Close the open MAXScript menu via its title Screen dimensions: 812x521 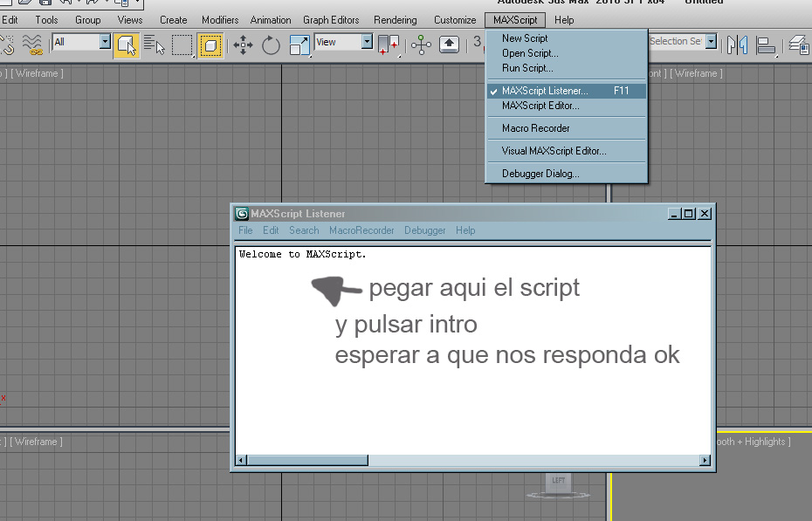515,20
